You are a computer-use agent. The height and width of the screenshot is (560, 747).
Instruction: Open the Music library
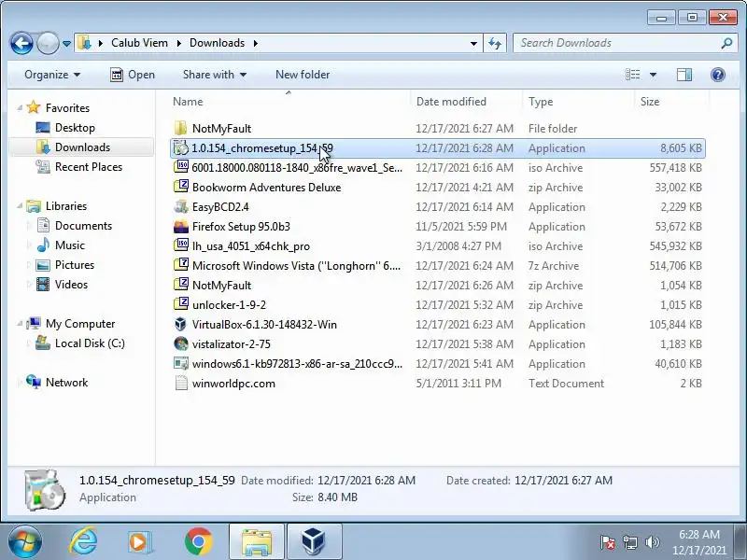click(69, 245)
